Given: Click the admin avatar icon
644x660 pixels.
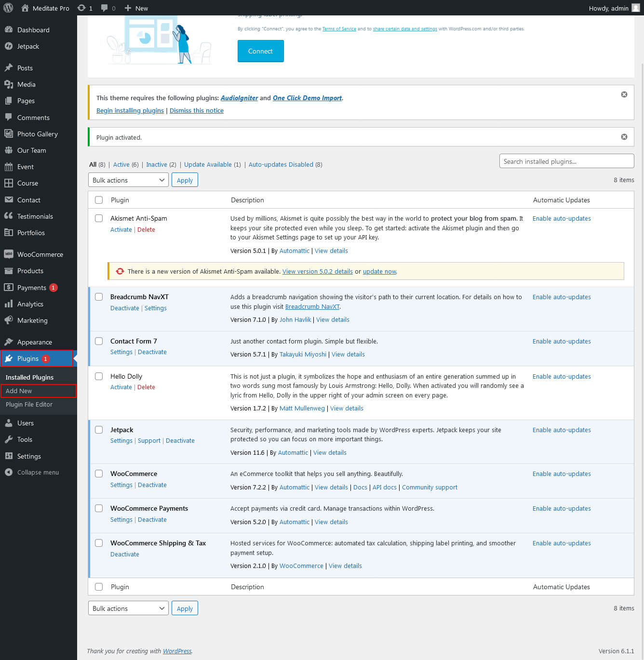Looking at the screenshot, I should point(636,8).
